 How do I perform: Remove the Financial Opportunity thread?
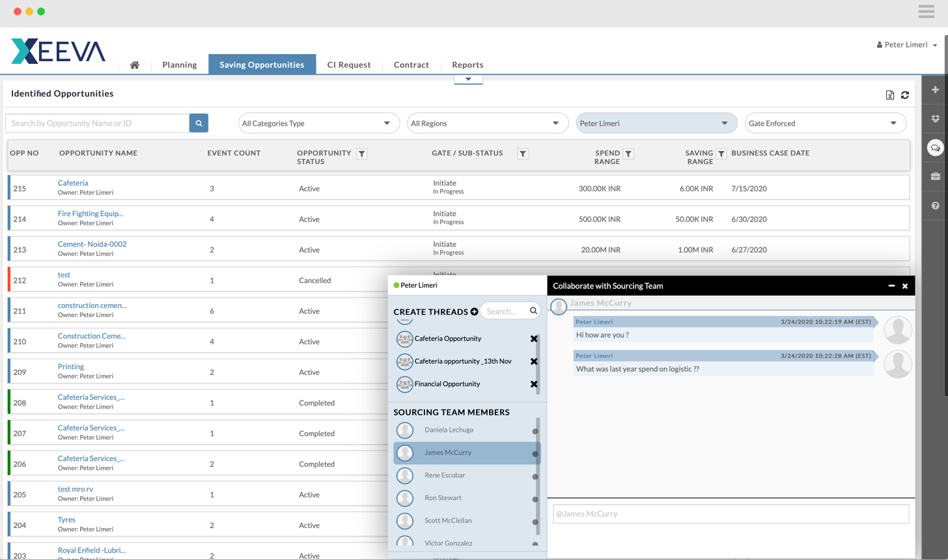click(x=534, y=384)
